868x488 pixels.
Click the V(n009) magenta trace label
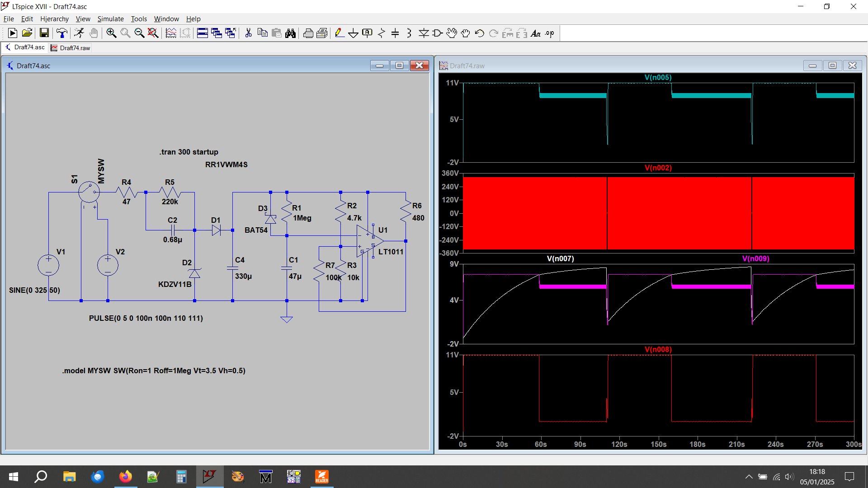pyautogui.click(x=755, y=259)
